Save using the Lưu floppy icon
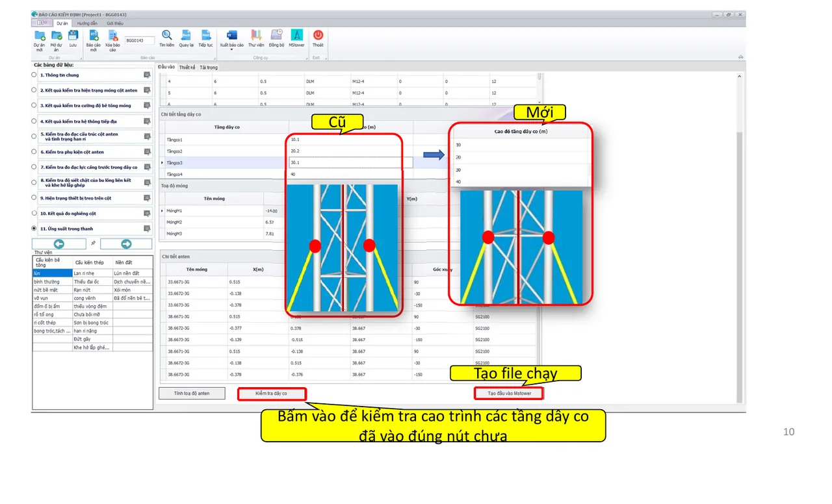Viewport: 832px width, 504px height. 73,36
